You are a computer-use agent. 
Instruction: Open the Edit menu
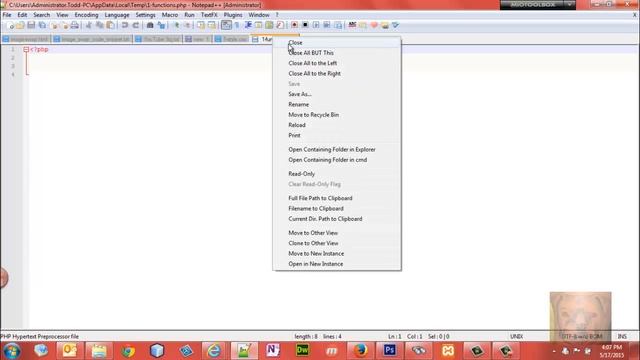22,15
